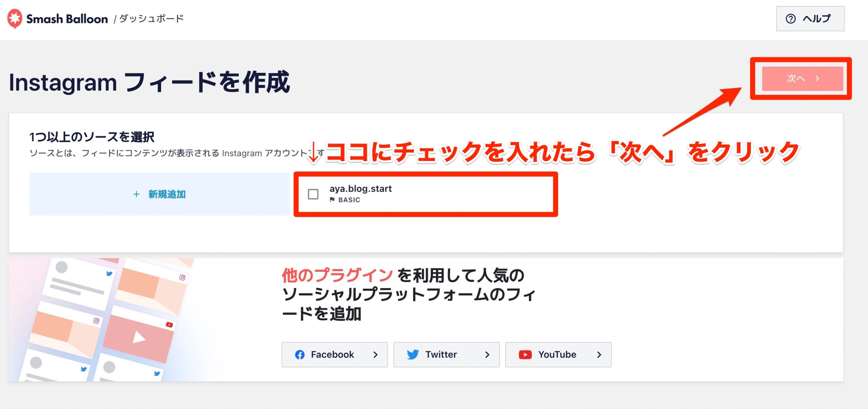The image size is (868, 409).
Task: Click the Facebook logo icon
Action: point(300,355)
